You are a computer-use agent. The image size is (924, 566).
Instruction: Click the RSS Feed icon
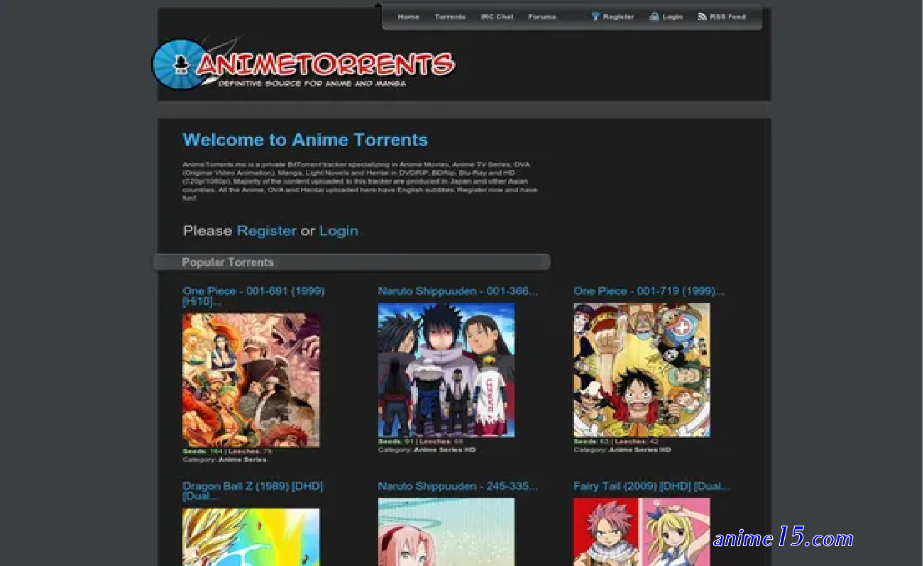(x=702, y=16)
